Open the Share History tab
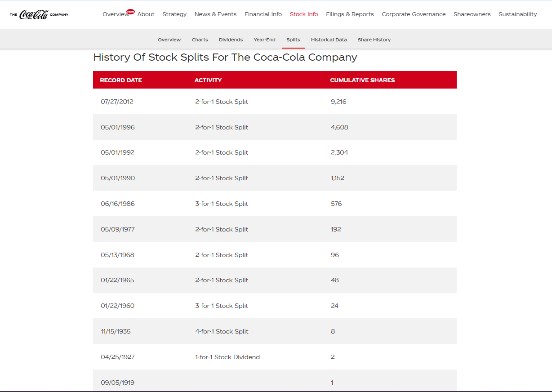The image size is (552, 392). pos(374,40)
